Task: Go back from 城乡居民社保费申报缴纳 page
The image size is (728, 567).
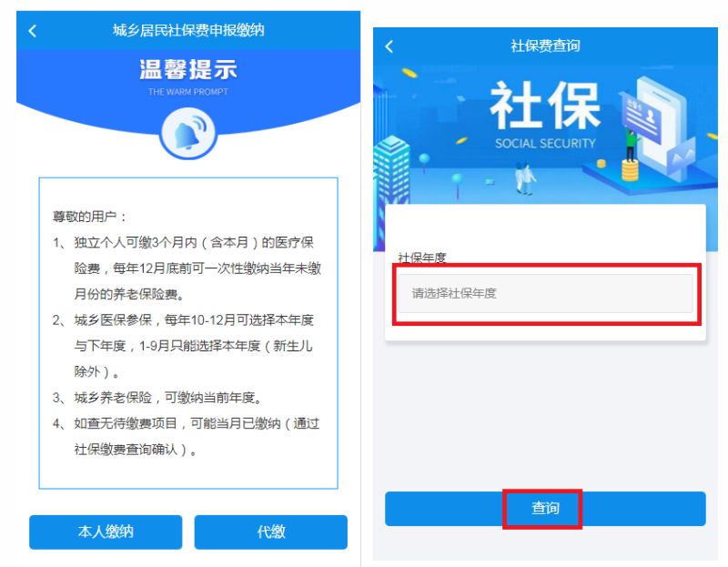Action: 32,31
